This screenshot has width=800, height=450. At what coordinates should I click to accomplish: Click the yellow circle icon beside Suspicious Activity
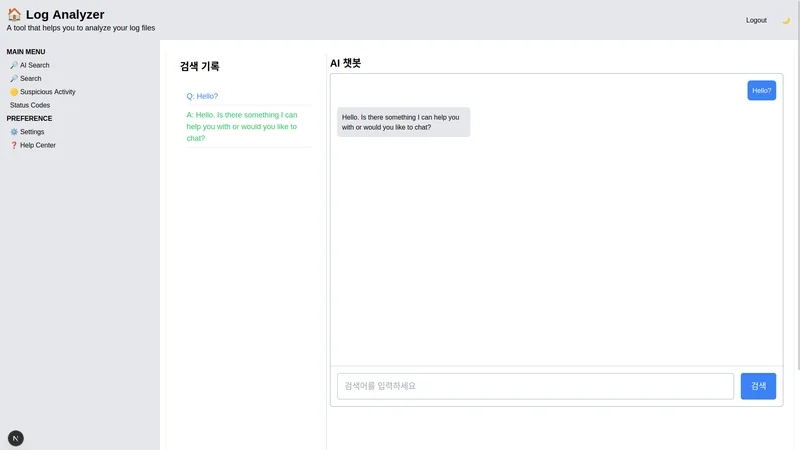14,92
